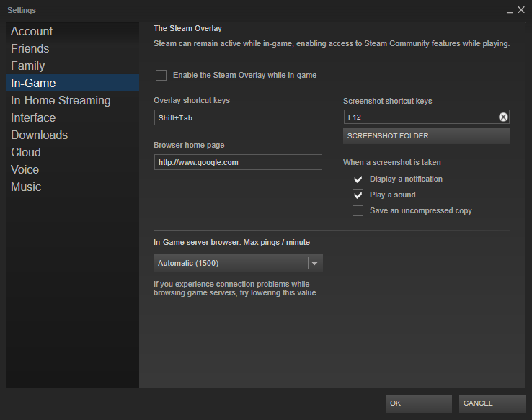
Task: Click 'Overlay shortcut keys' label
Action: [192, 100]
